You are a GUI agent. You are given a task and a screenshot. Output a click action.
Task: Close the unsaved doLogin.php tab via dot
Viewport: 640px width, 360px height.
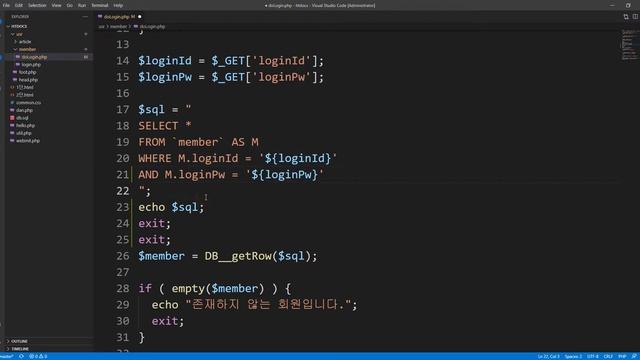140,17
